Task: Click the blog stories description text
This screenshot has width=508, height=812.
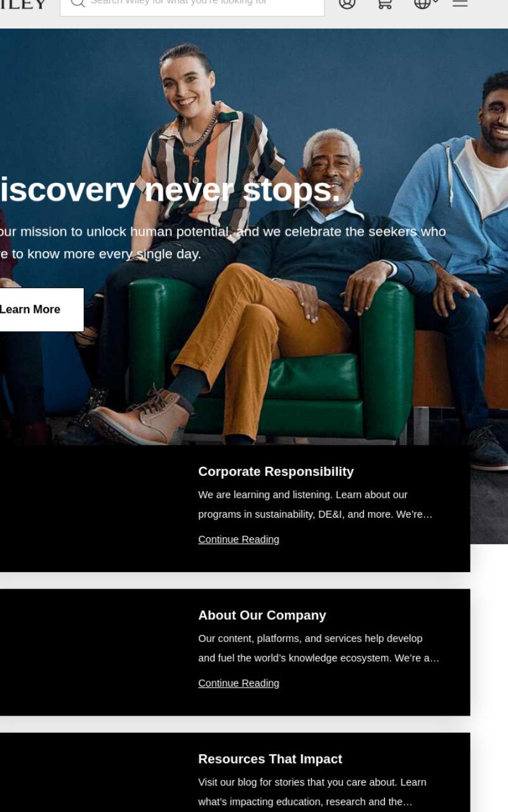Action: point(312,792)
